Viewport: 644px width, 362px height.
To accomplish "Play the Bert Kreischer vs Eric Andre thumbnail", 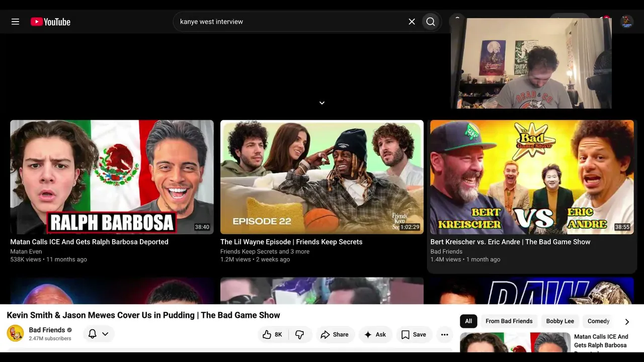I will pyautogui.click(x=532, y=177).
